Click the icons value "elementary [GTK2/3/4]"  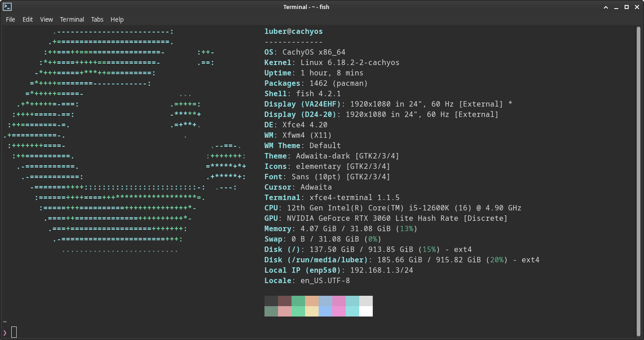click(343, 167)
